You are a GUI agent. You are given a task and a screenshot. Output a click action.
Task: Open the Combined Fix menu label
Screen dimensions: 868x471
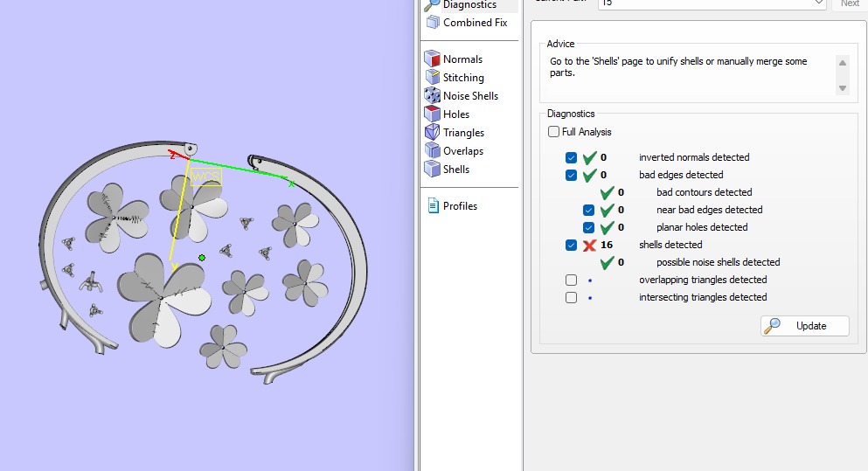(x=475, y=23)
